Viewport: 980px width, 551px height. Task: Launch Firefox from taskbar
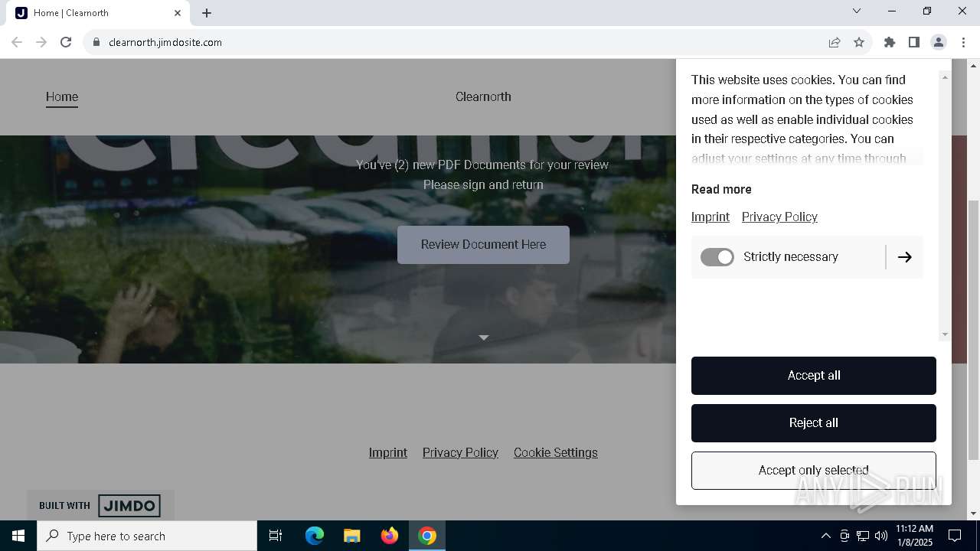[x=390, y=536]
